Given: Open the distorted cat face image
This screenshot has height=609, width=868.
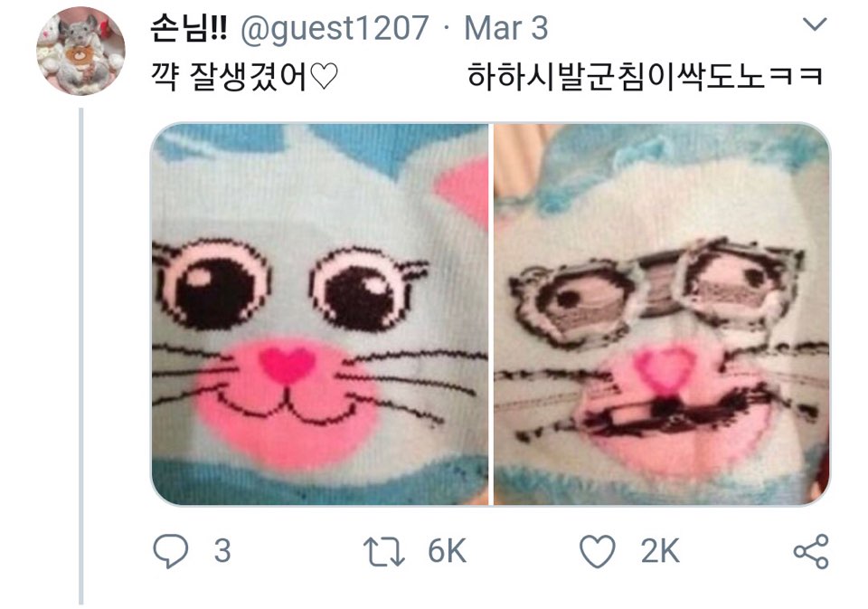Looking at the screenshot, I should 662,314.
